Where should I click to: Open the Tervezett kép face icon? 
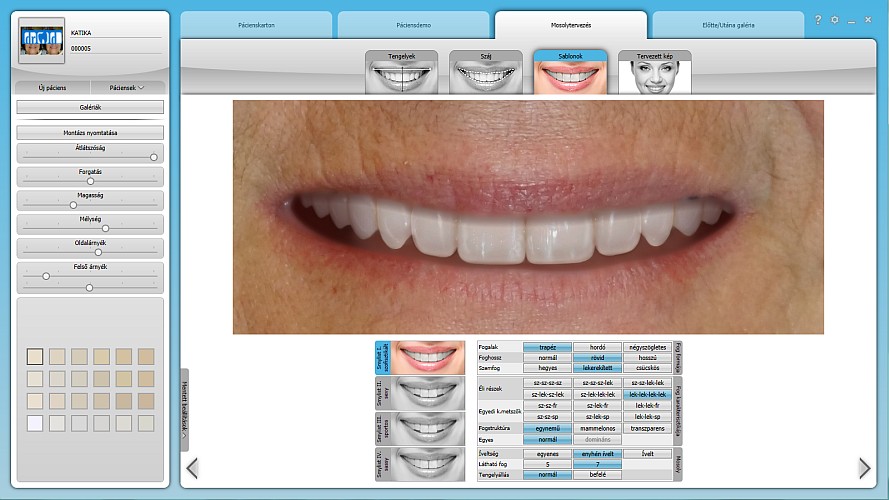(655, 72)
